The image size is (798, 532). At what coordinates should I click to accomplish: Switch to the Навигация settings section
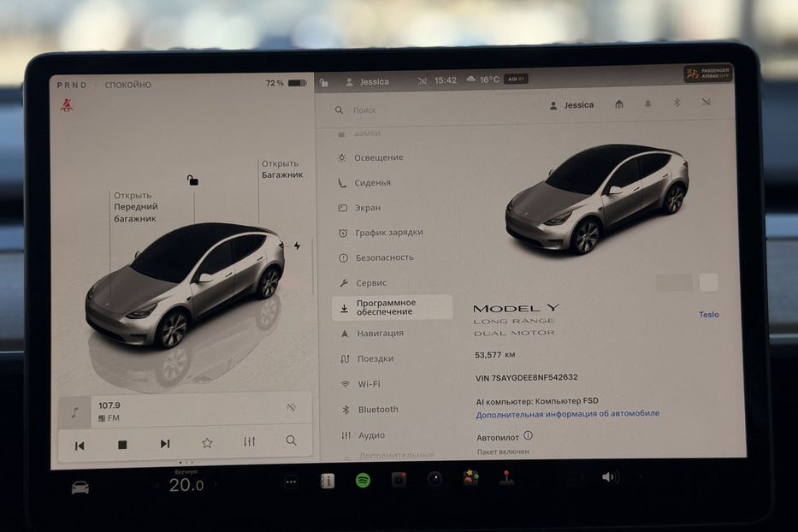point(379,333)
